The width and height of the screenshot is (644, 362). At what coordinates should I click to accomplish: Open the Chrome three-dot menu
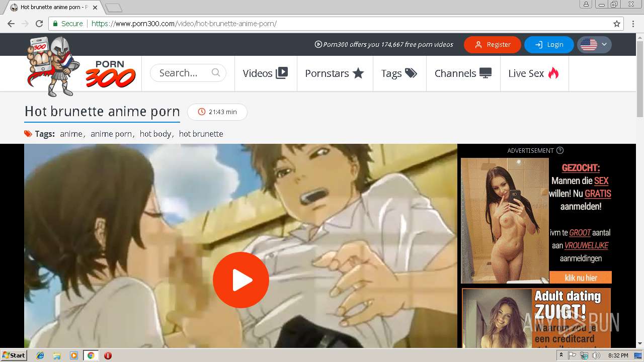633,24
